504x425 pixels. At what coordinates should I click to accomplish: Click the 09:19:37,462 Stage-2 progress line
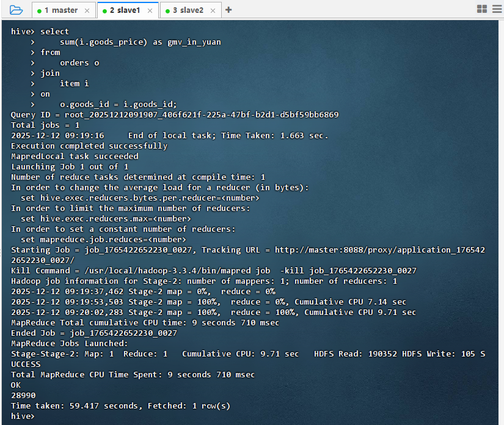pos(144,292)
